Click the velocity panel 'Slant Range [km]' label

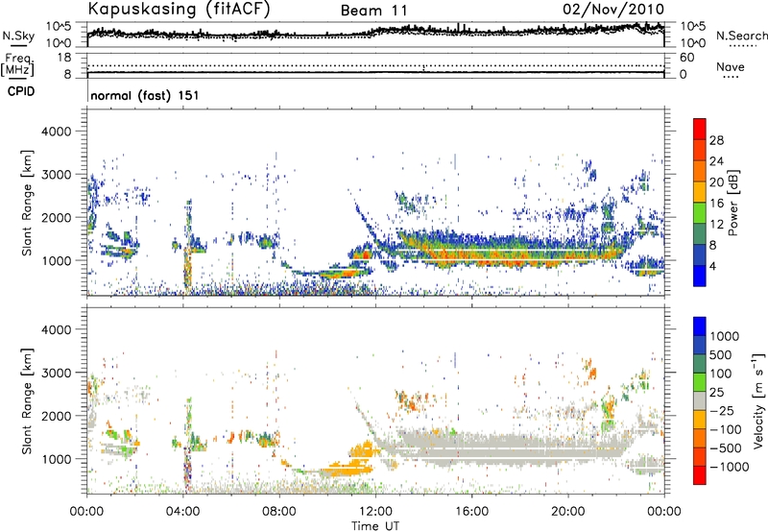coord(27,400)
